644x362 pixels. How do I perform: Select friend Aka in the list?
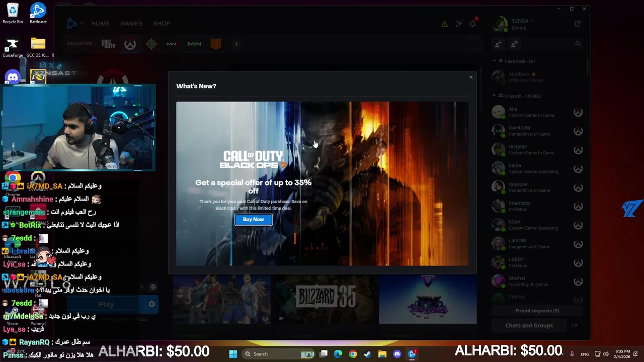coord(537,112)
